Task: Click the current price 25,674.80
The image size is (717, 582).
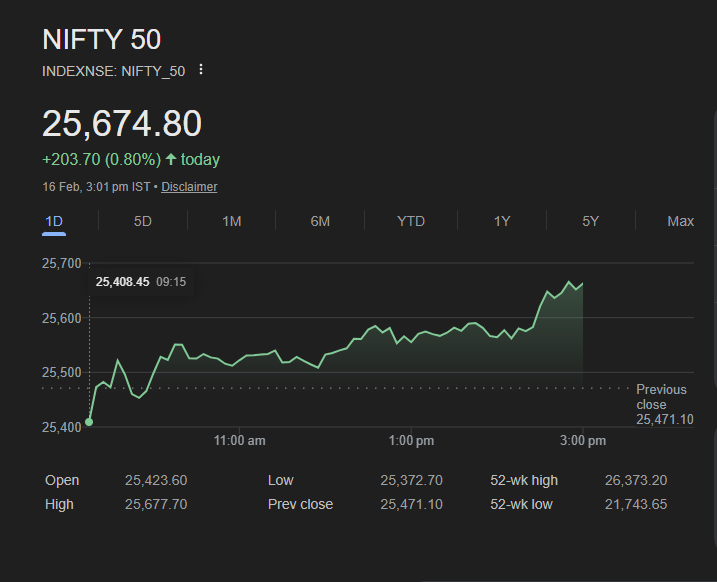Action: click(122, 124)
